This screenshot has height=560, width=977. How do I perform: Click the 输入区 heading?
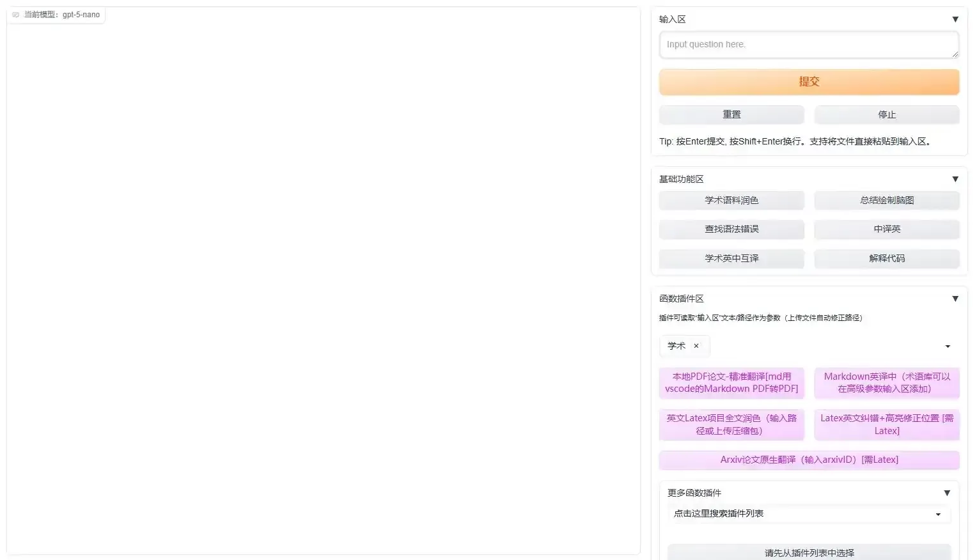click(x=673, y=19)
